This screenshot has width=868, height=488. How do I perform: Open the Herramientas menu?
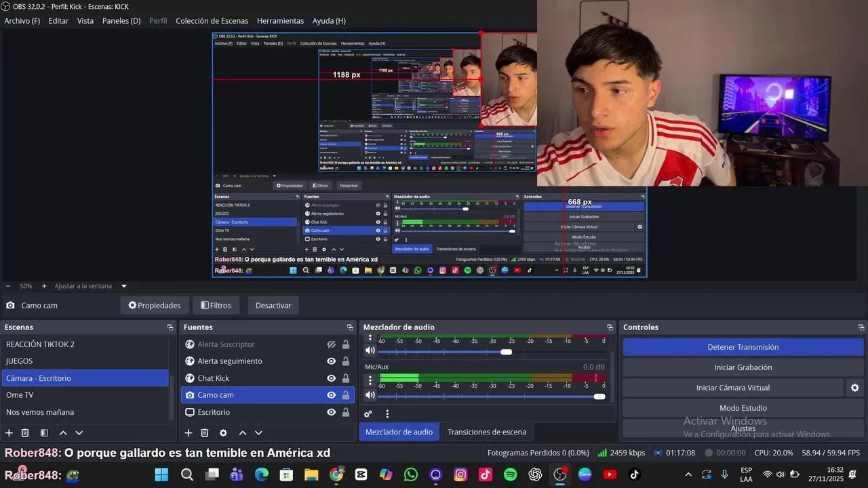coord(280,21)
